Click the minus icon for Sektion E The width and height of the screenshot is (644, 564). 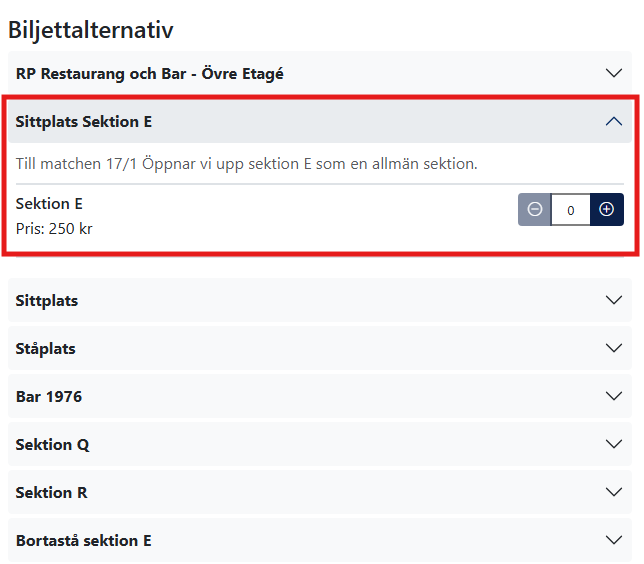[535, 210]
